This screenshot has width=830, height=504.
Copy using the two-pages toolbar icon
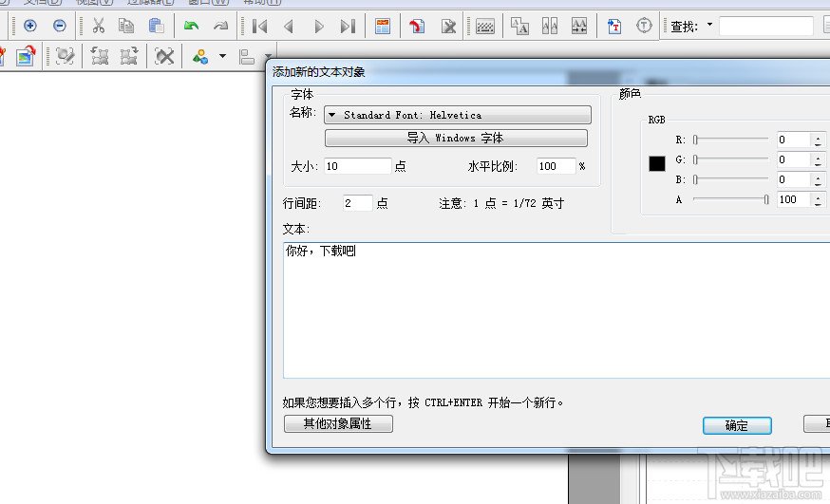pos(126,26)
